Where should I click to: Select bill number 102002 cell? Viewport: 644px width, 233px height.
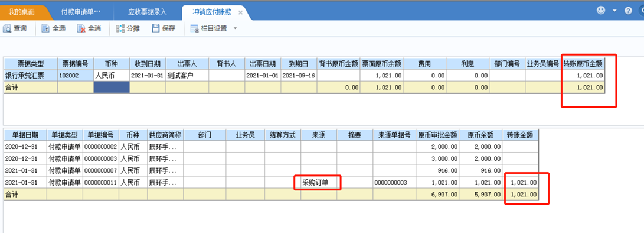pos(76,75)
